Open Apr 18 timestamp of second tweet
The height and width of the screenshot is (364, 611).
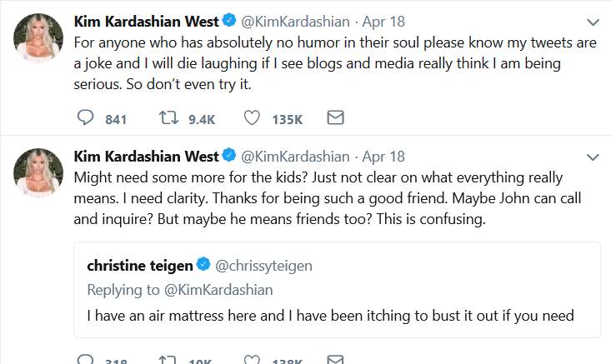point(383,157)
